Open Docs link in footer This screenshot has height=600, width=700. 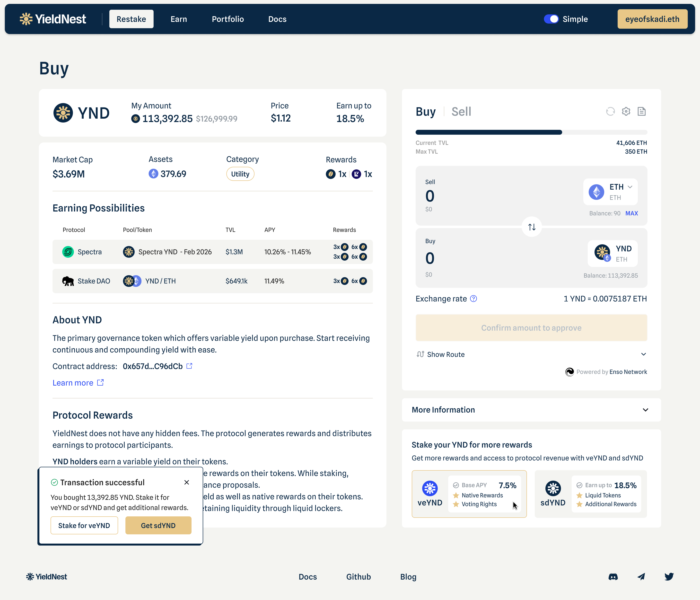pyautogui.click(x=308, y=577)
